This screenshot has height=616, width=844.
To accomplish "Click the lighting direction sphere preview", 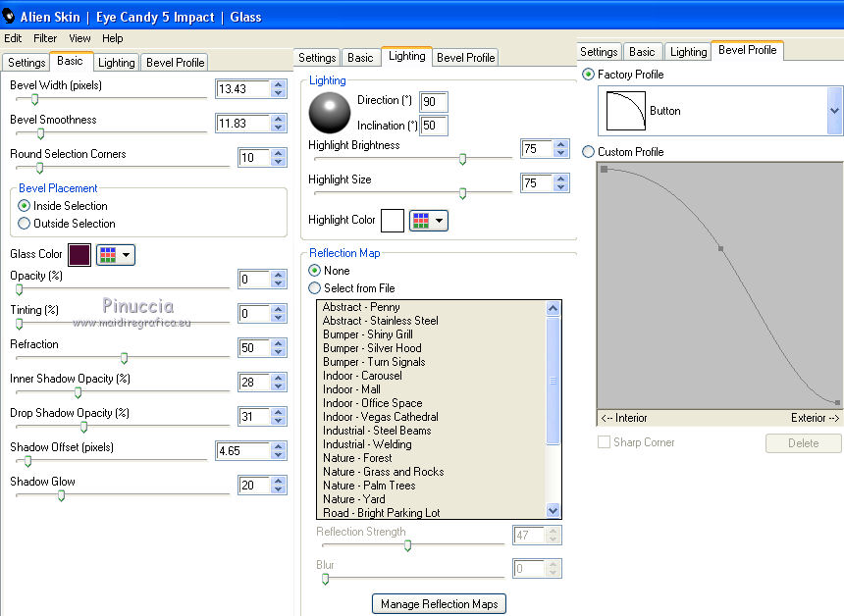I will pos(329,113).
